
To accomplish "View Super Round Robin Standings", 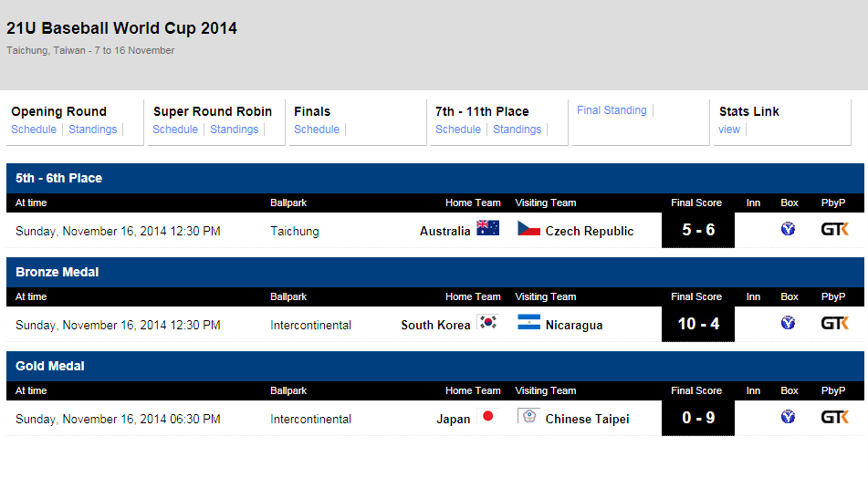I will click(235, 130).
